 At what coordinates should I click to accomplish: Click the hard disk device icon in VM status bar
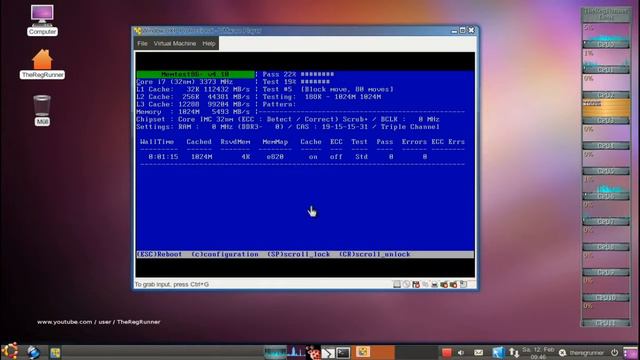click(x=397, y=284)
